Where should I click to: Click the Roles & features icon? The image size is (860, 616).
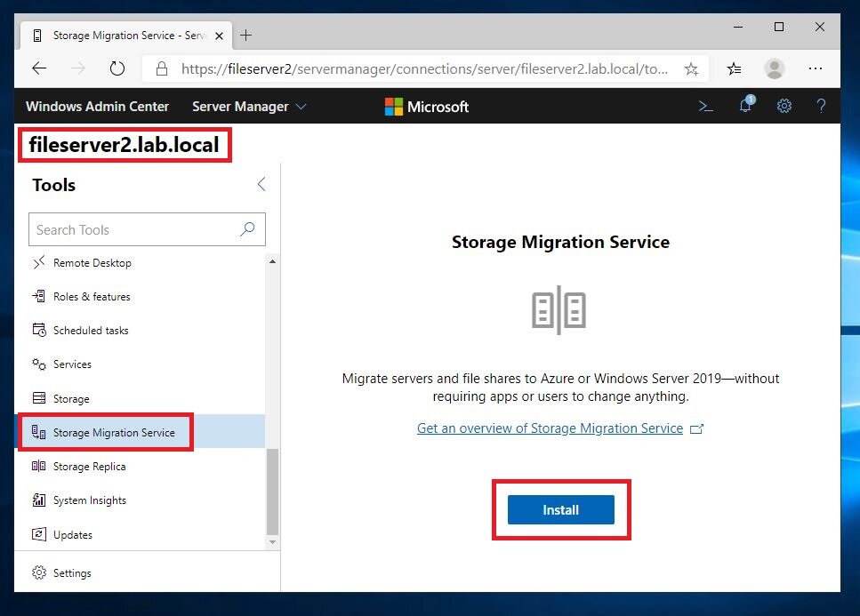pos(39,297)
